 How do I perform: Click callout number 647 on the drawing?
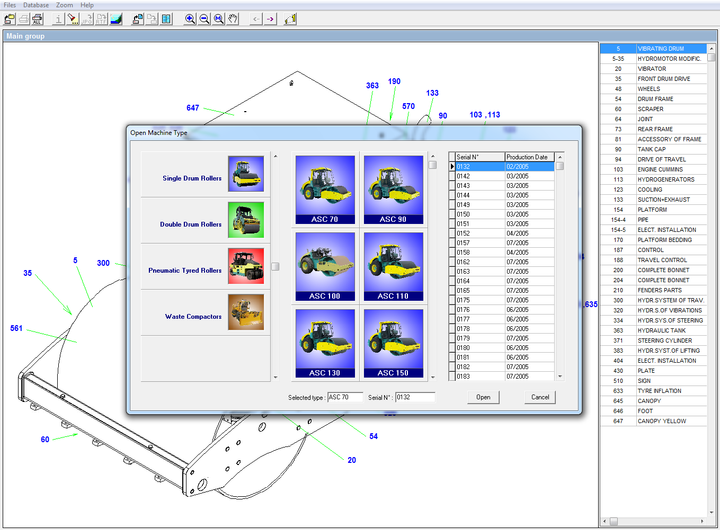(193, 108)
